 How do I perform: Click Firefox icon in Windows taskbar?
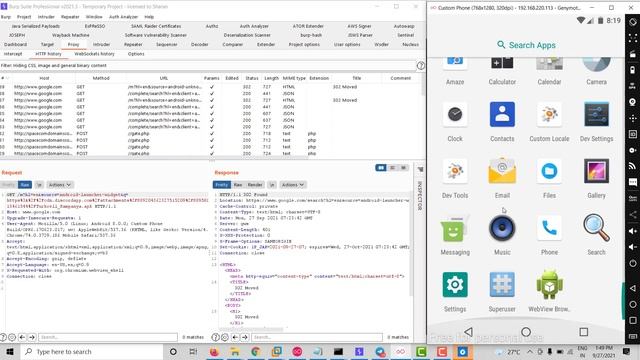[214, 351]
